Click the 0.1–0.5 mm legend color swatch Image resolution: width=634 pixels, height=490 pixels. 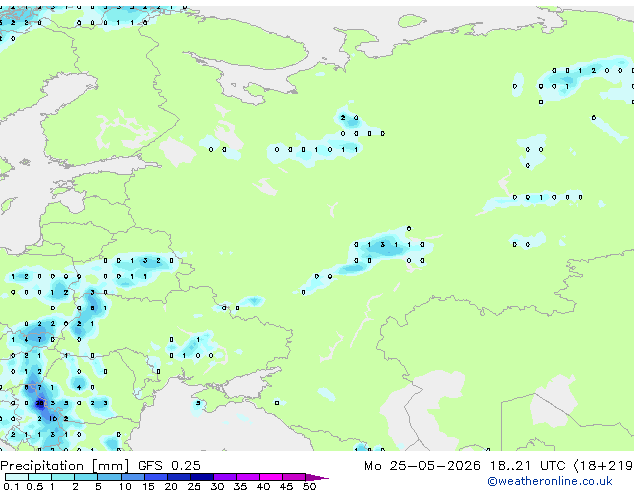[17, 477]
